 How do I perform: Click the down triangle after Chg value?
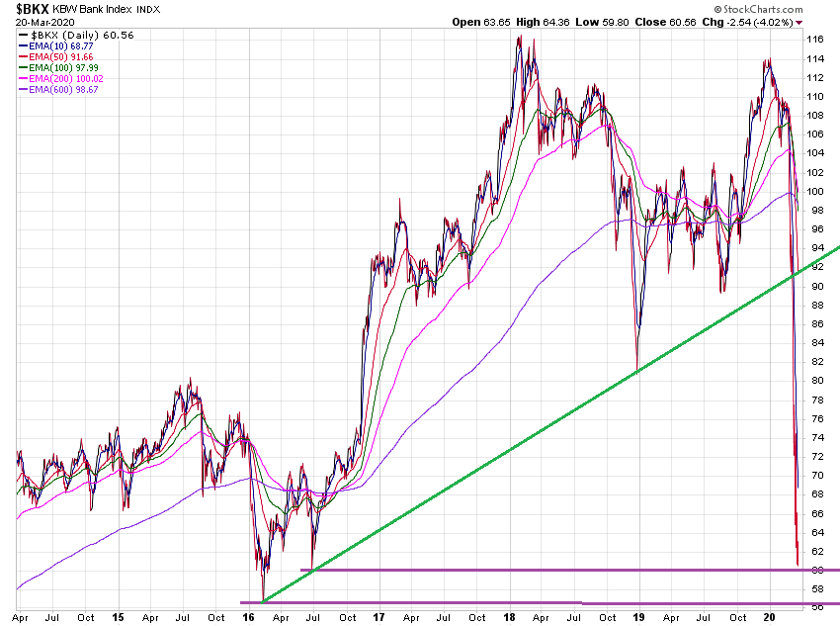click(x=799, y=23)
